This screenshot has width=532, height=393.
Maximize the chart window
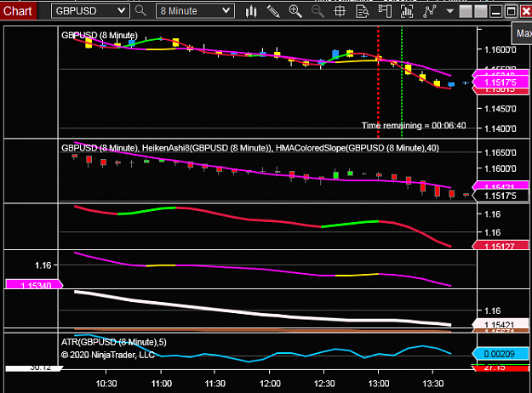(511, 12)
